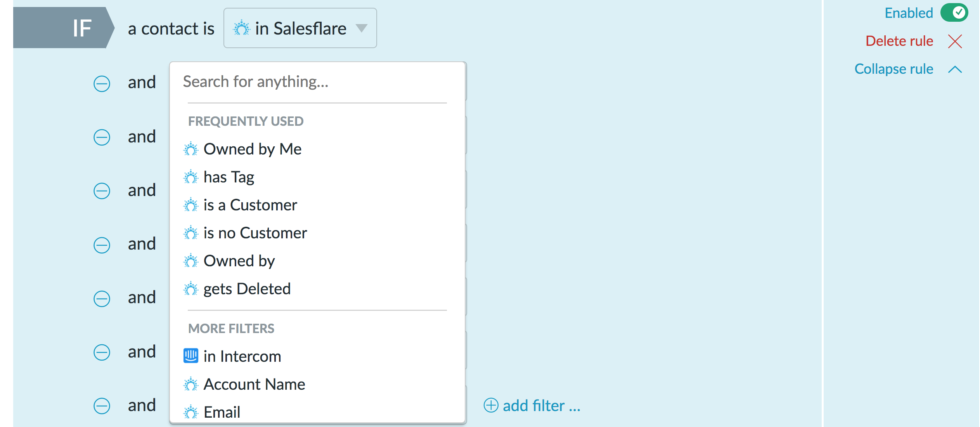The image size is (980, 427).
Task: Click the 'add filter ...' link
Action: 542,406
